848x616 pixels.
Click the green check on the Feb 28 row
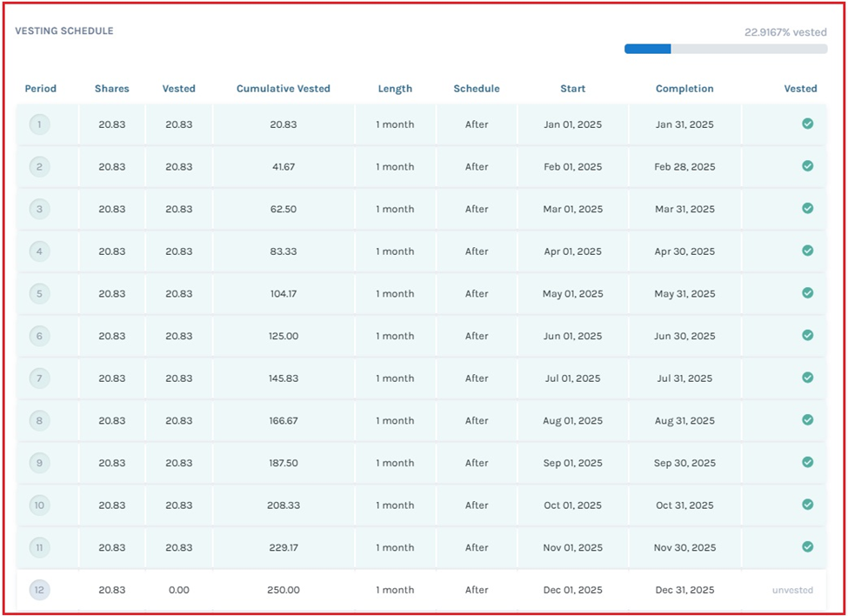pos(807,166)
